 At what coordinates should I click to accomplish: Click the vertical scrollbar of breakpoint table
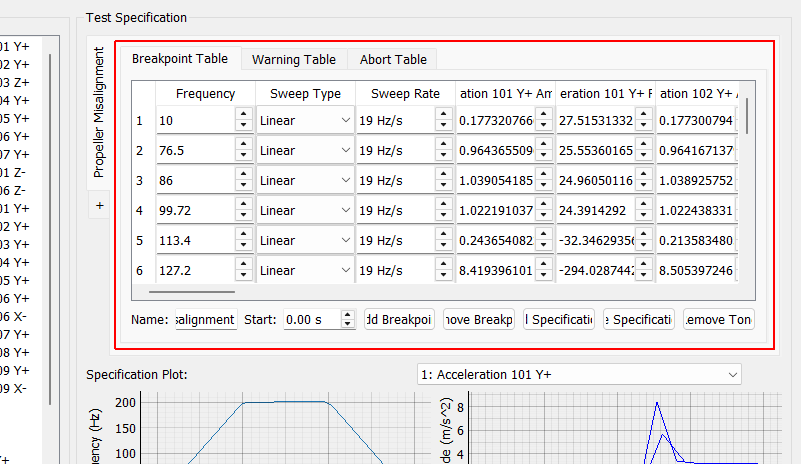(x=747, y=116)
